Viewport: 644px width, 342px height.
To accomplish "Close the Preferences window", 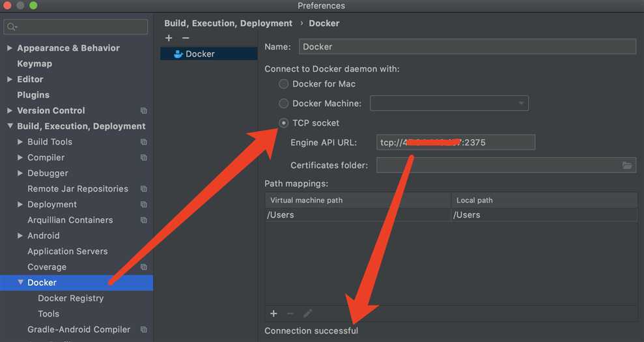I will coord(7,5).
